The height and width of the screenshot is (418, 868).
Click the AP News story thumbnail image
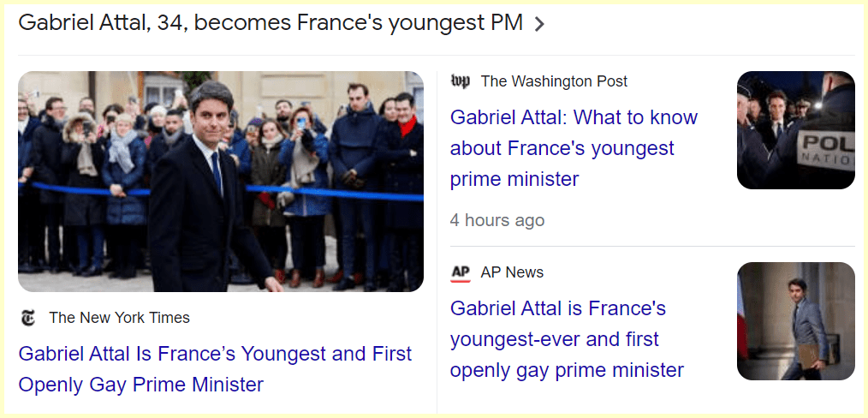[795, 321]
